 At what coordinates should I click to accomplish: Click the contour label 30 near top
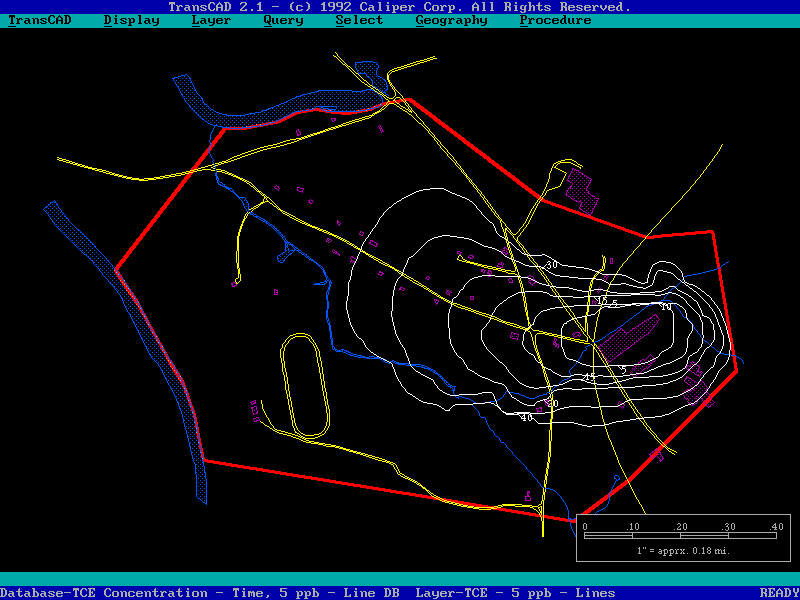coord(552,265)
